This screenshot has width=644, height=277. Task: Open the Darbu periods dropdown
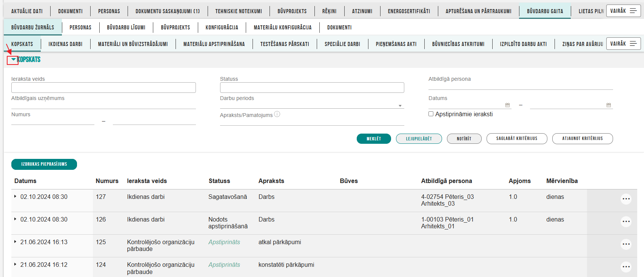[400, 106]
